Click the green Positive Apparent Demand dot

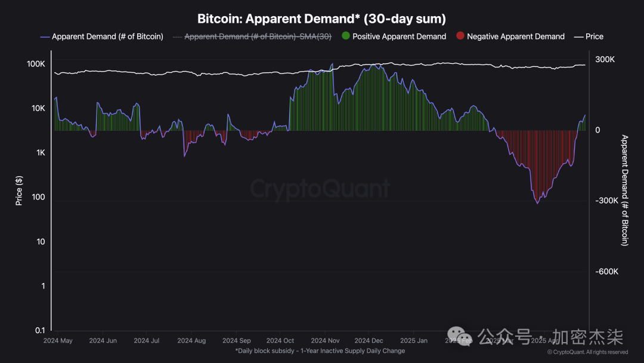346,36
